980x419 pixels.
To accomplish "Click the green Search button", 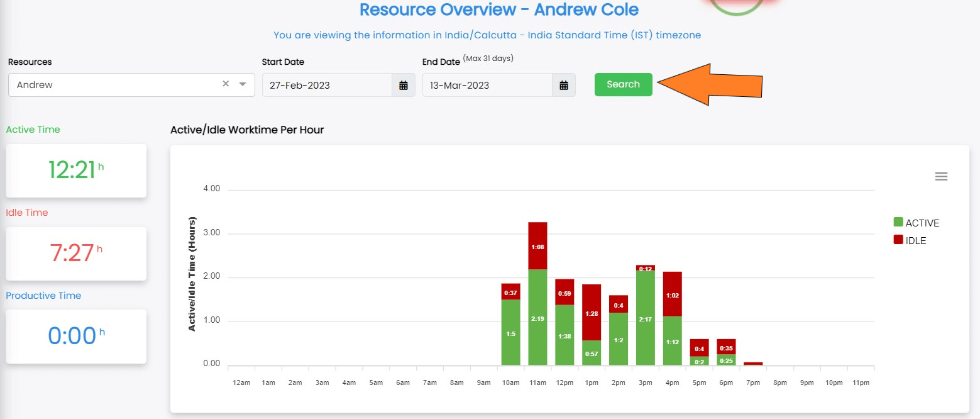I will (x=623, y=84).
